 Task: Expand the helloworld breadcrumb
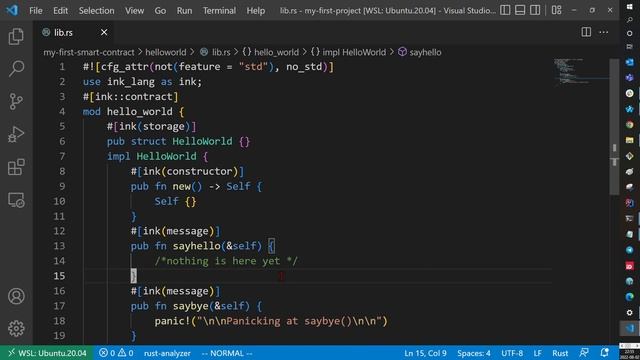166,52
